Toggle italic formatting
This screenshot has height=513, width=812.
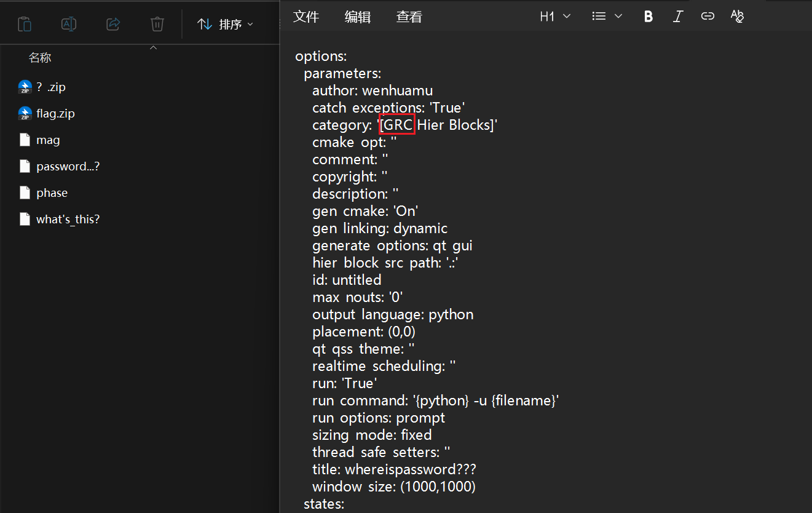677,17
